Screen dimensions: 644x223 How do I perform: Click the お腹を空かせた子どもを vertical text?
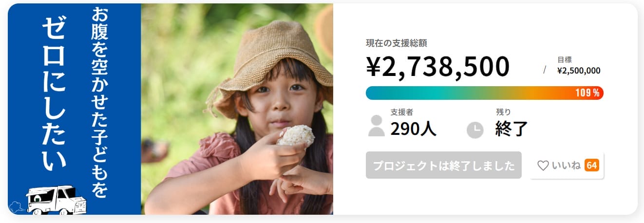coord(99,102)
